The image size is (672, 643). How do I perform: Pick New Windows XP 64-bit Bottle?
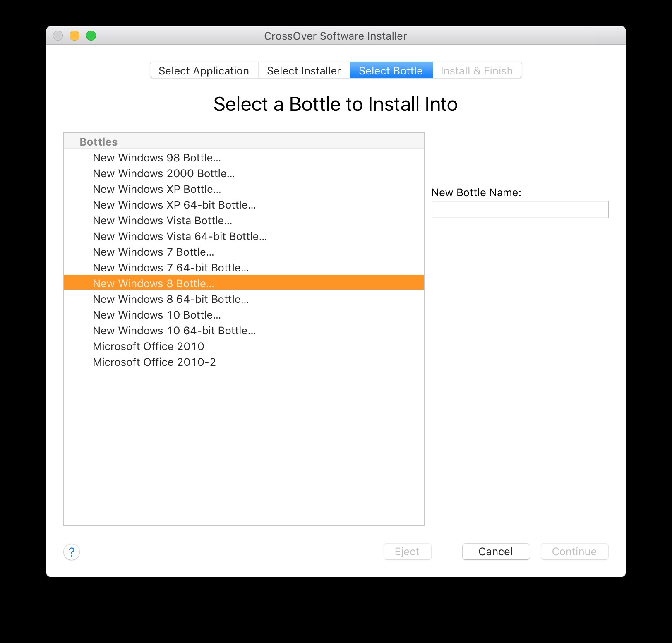(x=174, y=205)
